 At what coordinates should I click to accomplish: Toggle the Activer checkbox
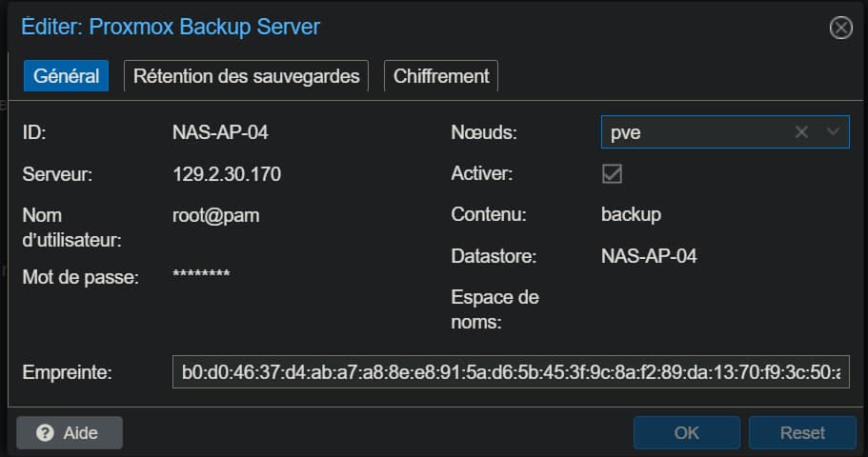(613, 174)
